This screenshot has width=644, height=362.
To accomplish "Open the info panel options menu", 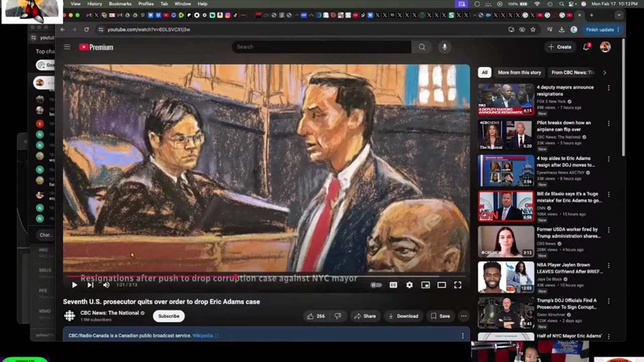I will pos(463,335).
